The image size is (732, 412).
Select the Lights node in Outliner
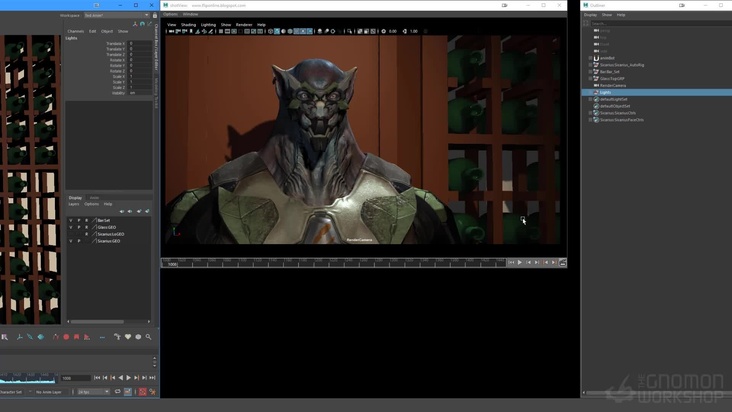pyautogui.click(x=606, y=92)
